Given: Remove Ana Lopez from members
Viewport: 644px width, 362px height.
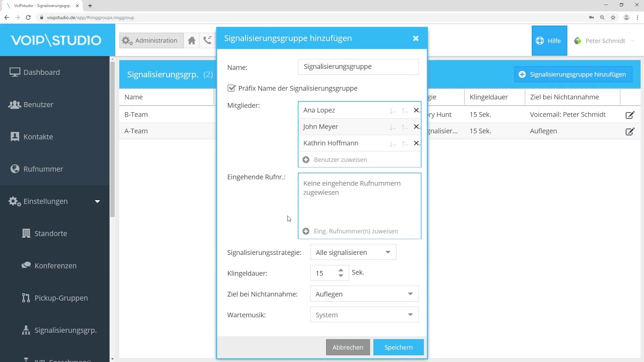Looking at the screenshot, I should click(416, 110).
